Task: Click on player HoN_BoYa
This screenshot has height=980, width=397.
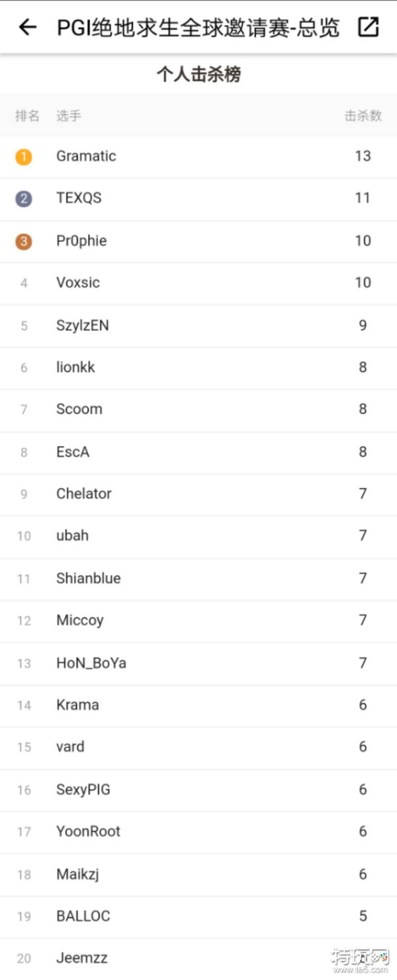Action: (x=91, y=663)
